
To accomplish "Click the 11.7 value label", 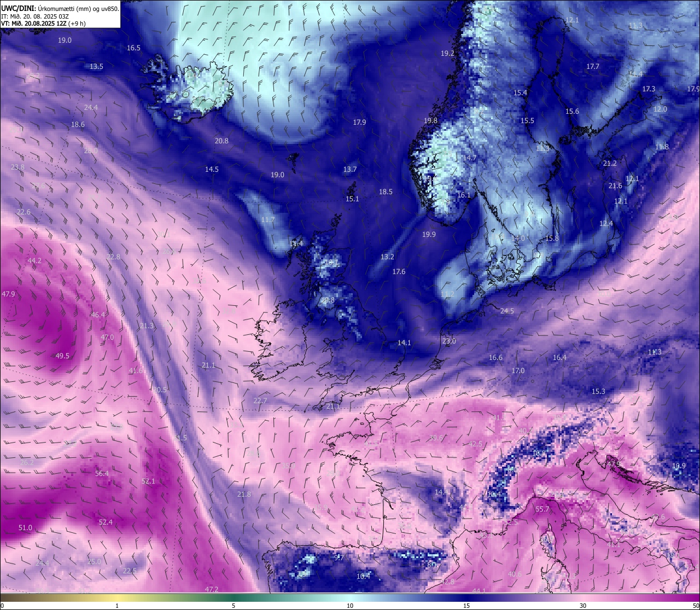I will click(268, 220).
